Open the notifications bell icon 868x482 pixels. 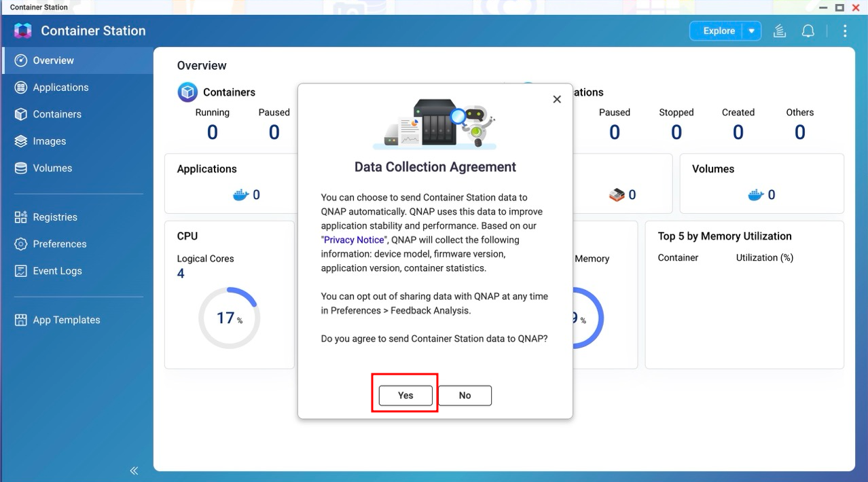[808, 31]
